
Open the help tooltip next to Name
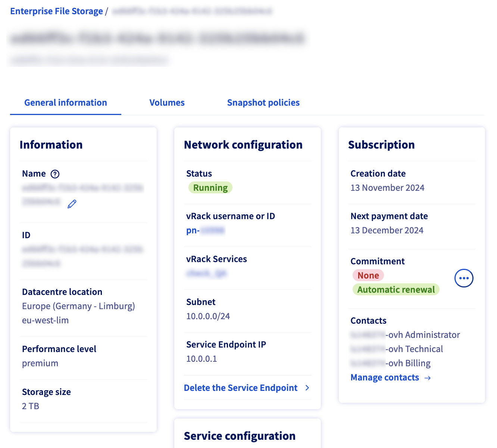pos(55,174)
